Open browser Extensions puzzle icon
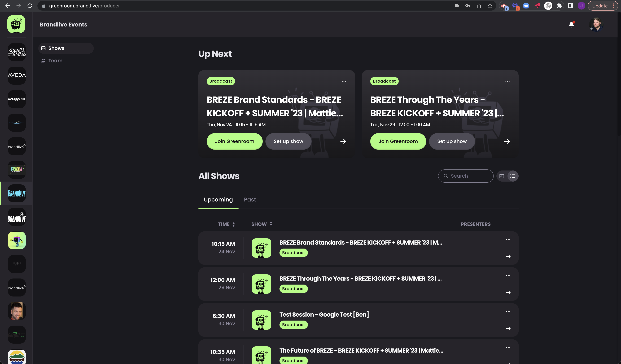Screen dimensions: 621x364 pyautogui.click(x=559, y=6)
